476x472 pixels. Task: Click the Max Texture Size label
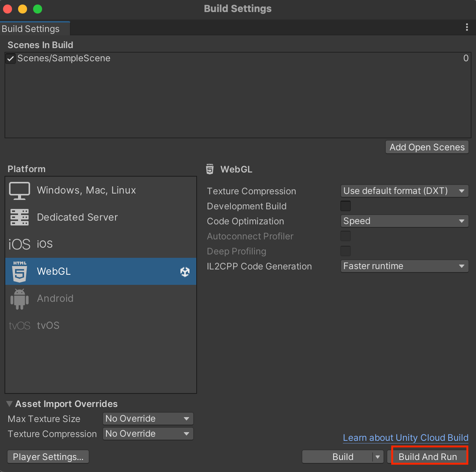click(44, 419)
